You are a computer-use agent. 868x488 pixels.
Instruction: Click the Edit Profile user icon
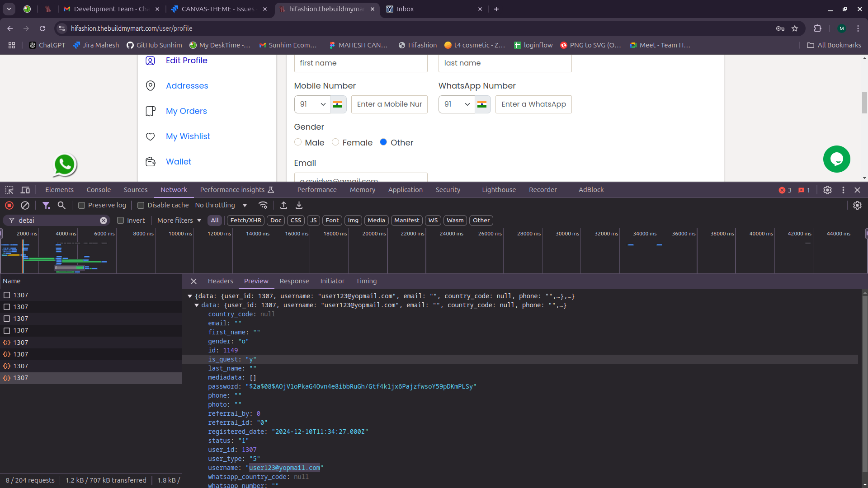coord(151,61)
